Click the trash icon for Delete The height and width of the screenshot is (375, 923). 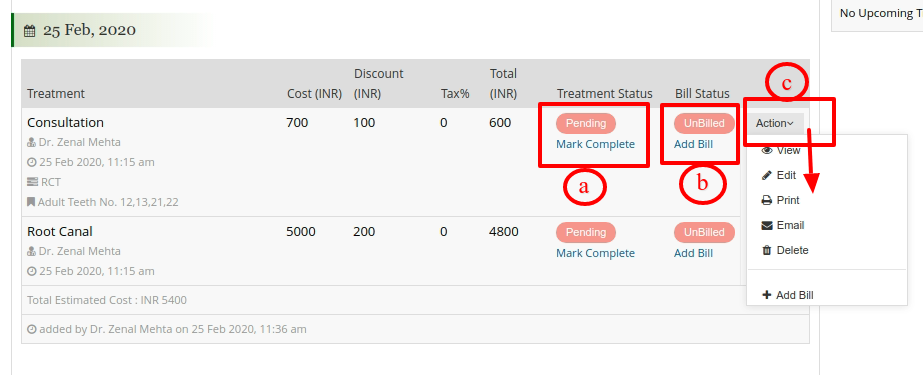(766, 250)
